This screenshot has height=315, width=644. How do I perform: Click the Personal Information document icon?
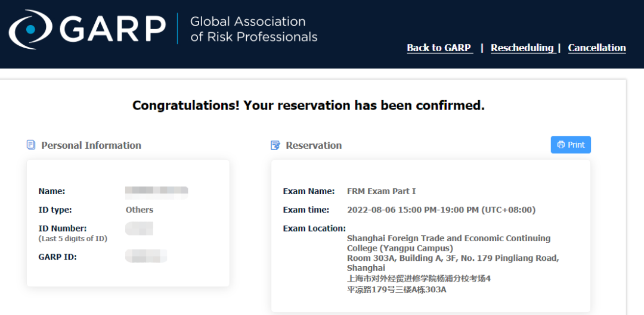pyautogui.click(x=31, y=145)
